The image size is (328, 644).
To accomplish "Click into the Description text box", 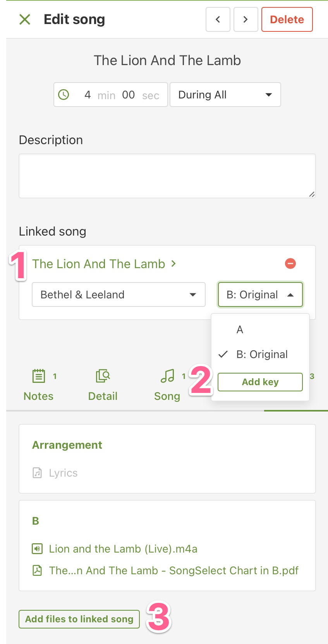I will 167,176.
